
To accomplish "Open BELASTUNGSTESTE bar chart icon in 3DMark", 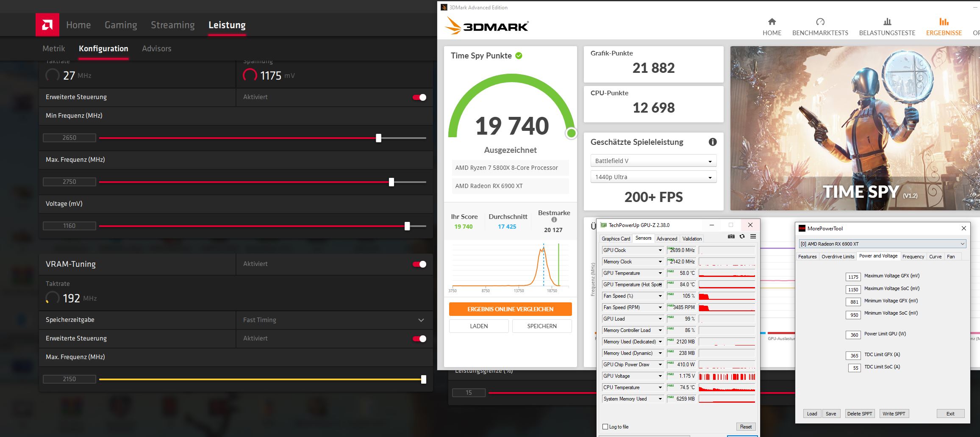I will click(887, 22).
